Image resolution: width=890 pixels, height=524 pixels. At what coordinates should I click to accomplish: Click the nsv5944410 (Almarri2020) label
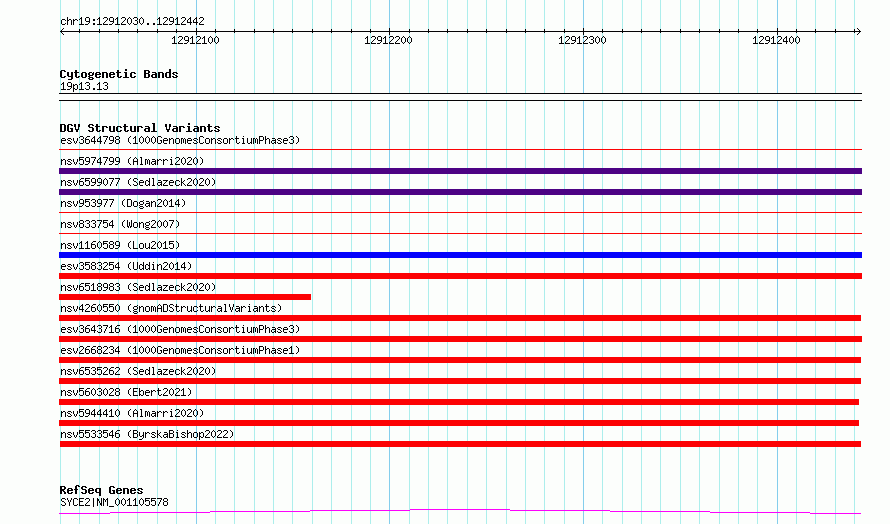point(132,413)
